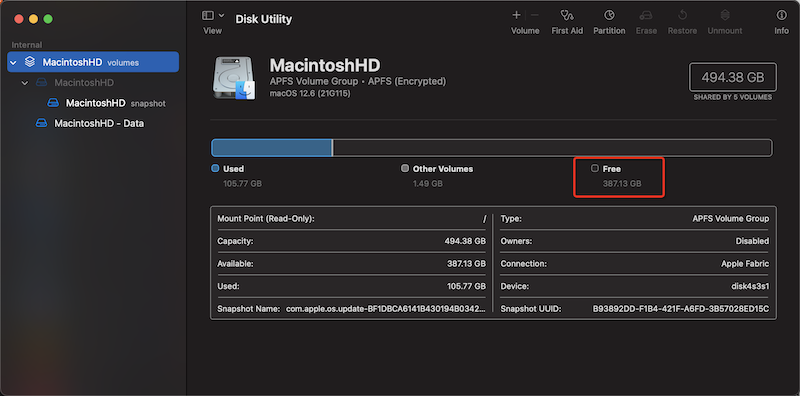This screenshot has height=396, width=800.
Task: Click the MacintoshHD heading title
Action: pyautogui.click(x=324, y=65)
